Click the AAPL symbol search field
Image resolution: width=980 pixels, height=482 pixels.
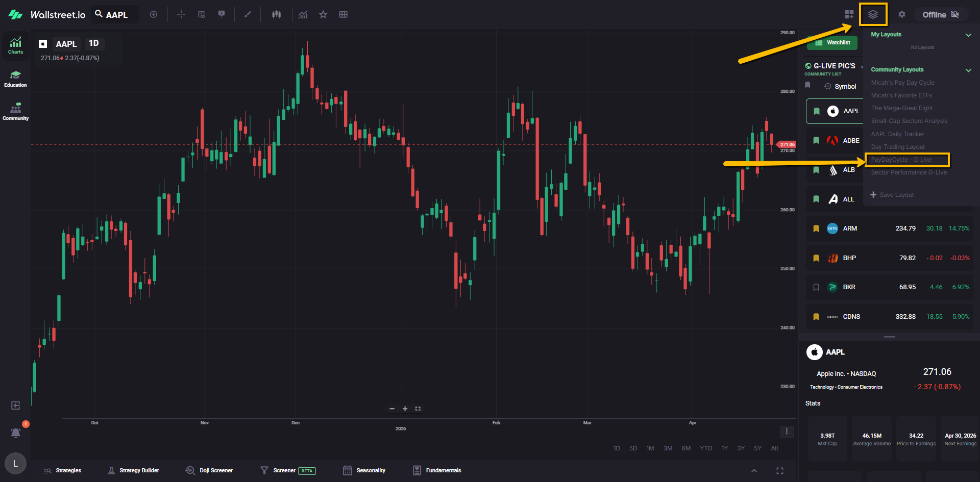pyautogui.click(x=116, y=15)
